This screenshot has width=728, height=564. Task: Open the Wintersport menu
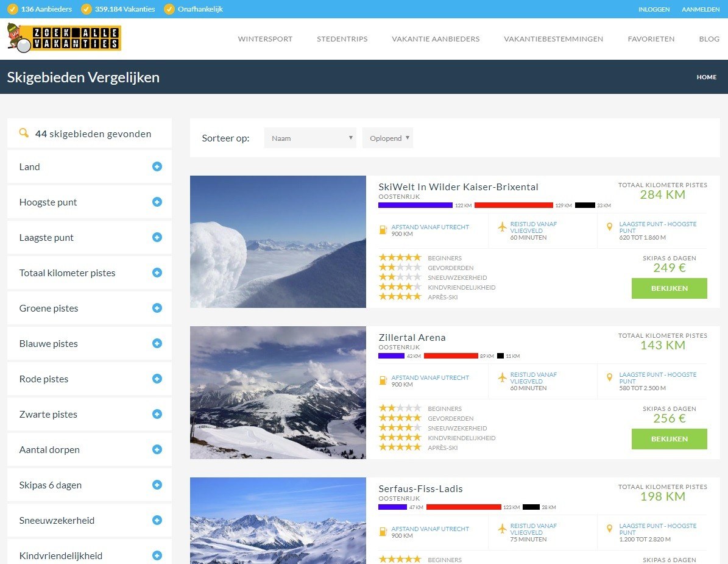click(265, 39)
